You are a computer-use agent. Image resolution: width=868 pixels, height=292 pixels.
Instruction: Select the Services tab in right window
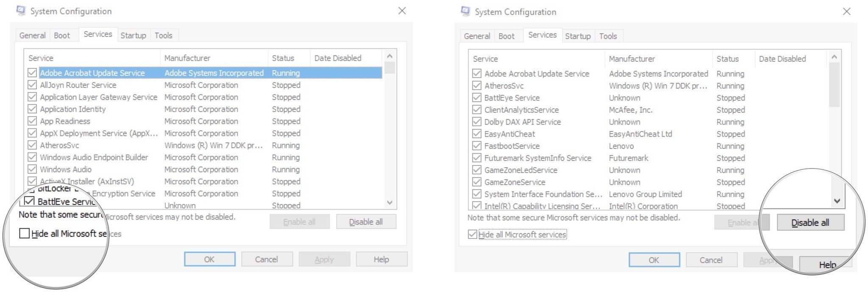click(542, 35)
